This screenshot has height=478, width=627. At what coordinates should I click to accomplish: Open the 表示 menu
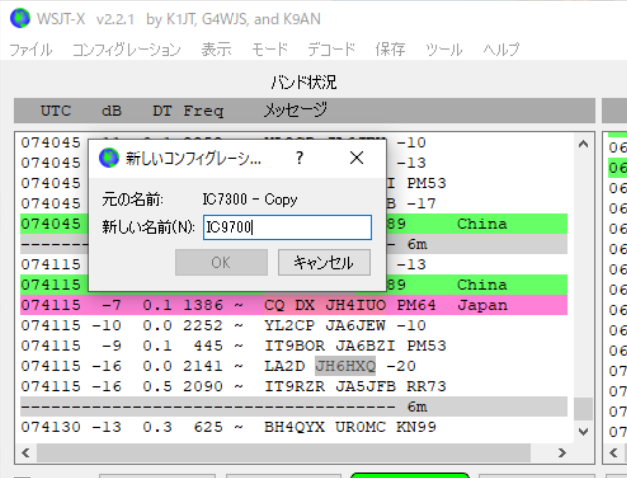pyautogui.click(x=216, y=50)
